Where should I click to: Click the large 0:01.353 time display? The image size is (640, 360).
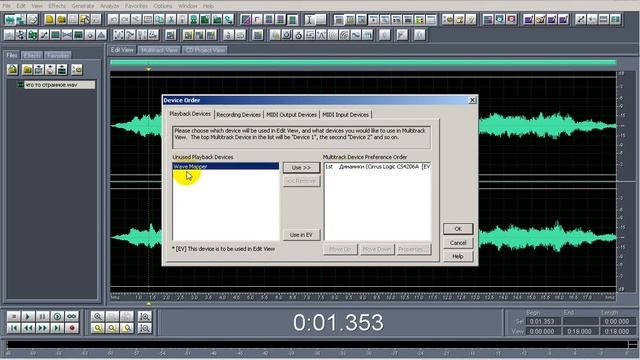[x=338, y=322]
